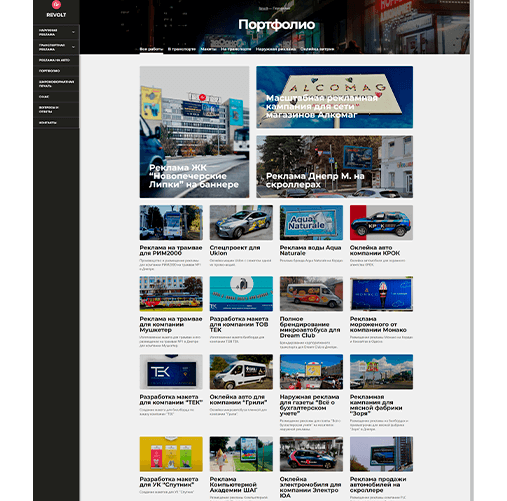The width and height of the screenshot is (507, 501).
Task: Open the Aqua Naturale thumbnail image
Action: click(311, 223)
